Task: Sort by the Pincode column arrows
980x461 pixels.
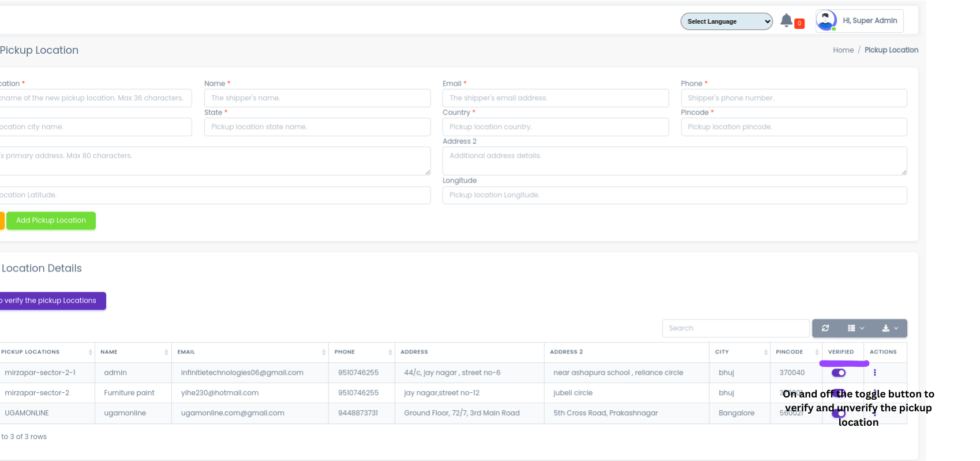Action: [x=817, y=352]
